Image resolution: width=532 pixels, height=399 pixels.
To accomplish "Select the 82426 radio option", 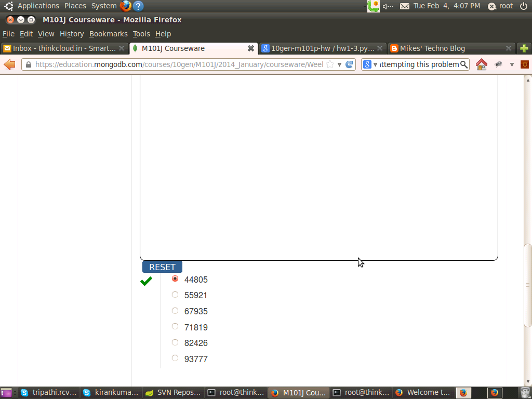I will [x=175, y=342].
